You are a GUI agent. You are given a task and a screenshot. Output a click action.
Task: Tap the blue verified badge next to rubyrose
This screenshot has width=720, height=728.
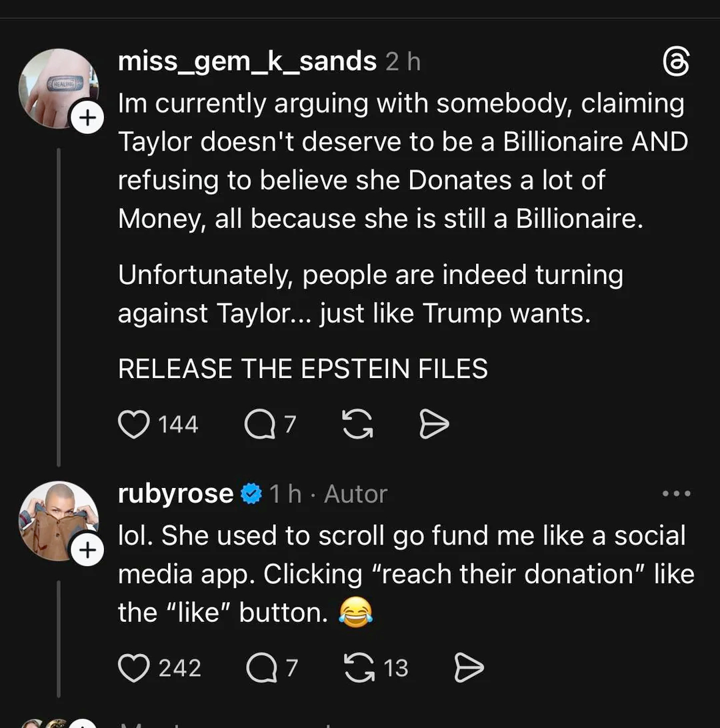pos(251,494)
